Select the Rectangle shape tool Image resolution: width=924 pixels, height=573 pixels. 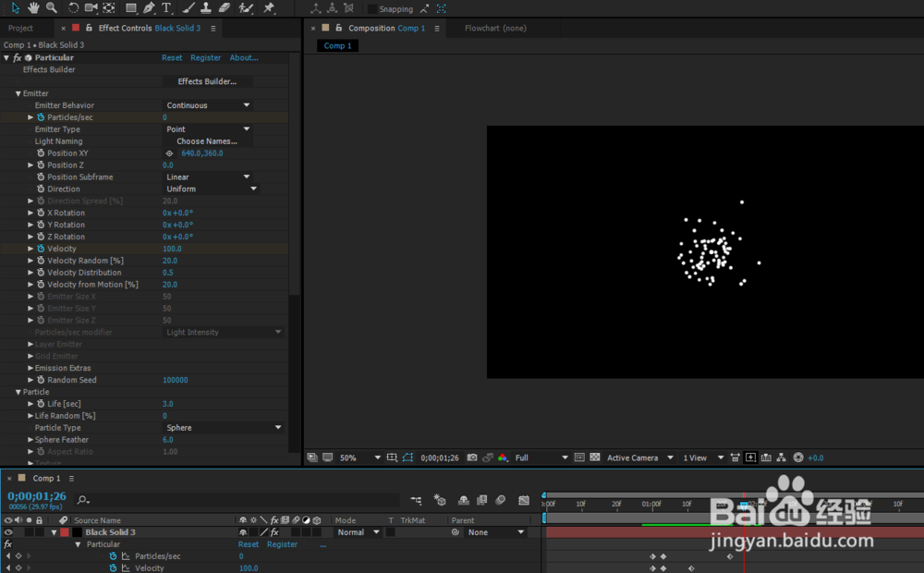(x=131, y=7)
